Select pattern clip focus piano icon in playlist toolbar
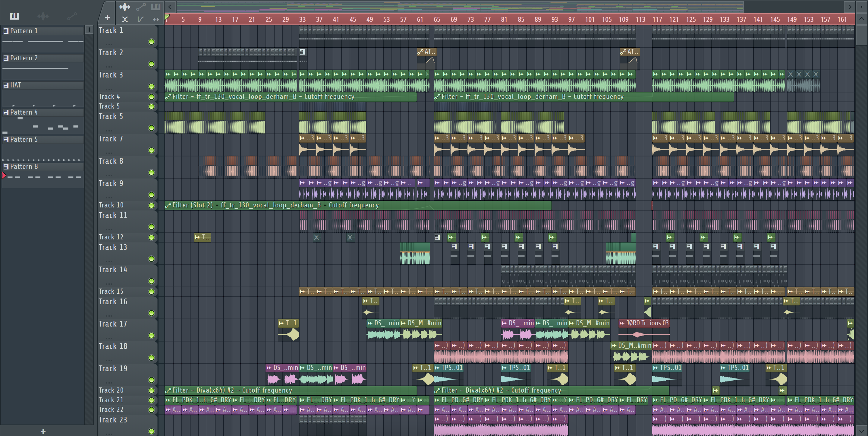 point(156,6)
